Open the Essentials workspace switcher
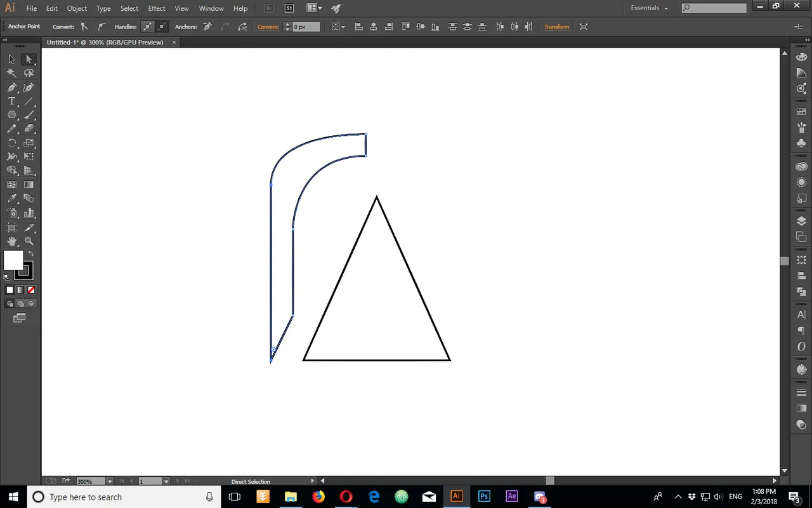 650,8
